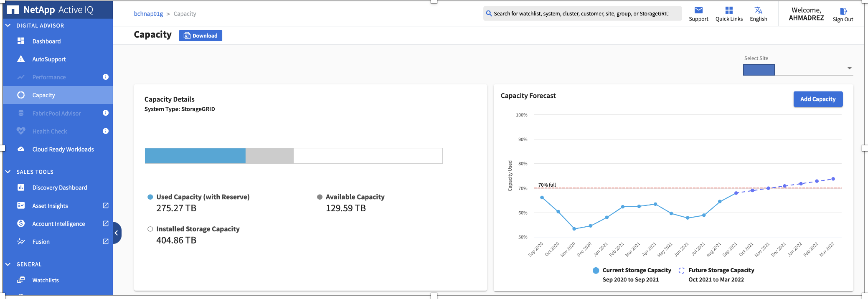868x299 pixels.
Task: Download the capacity report
Action: click(201, 35)
